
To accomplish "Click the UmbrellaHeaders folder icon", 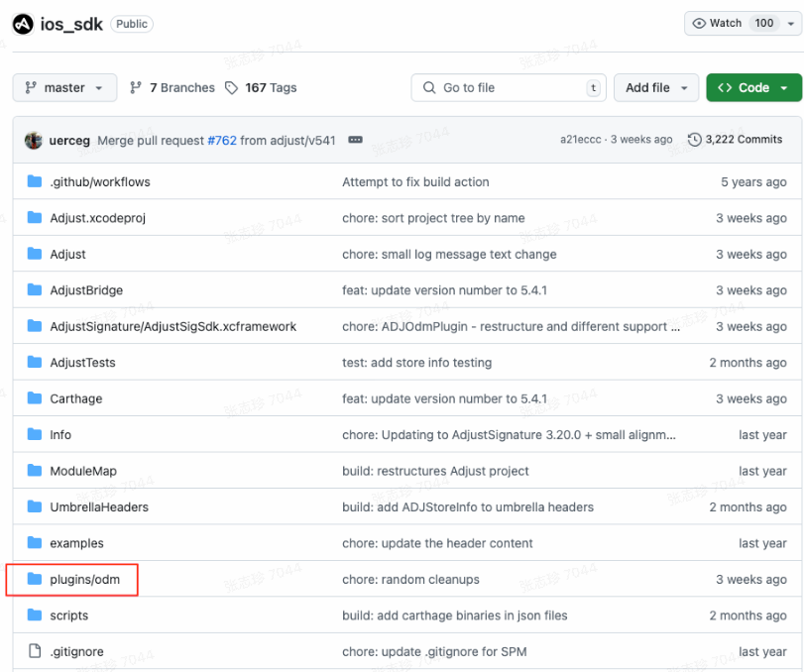I will coord(35,506).
